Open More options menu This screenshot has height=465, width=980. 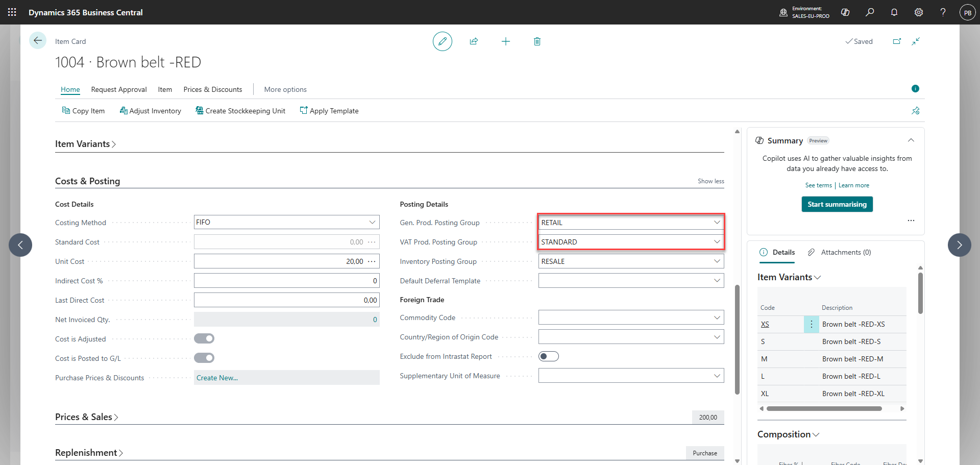pos(285,89)
